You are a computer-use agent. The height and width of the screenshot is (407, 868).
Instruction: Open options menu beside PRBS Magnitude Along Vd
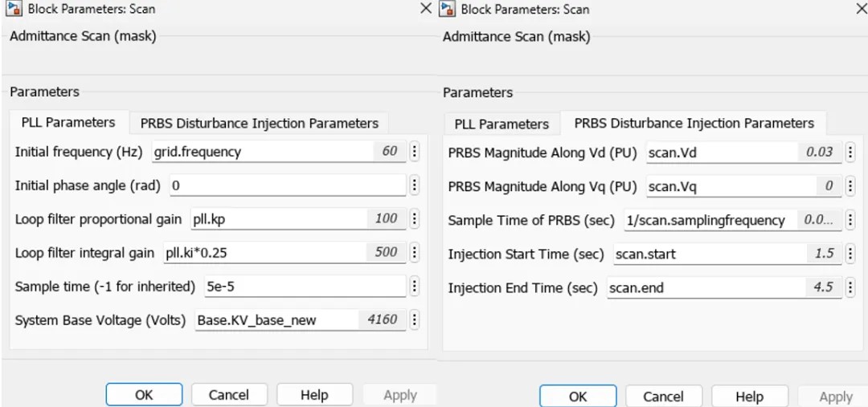tap(848, 152)
